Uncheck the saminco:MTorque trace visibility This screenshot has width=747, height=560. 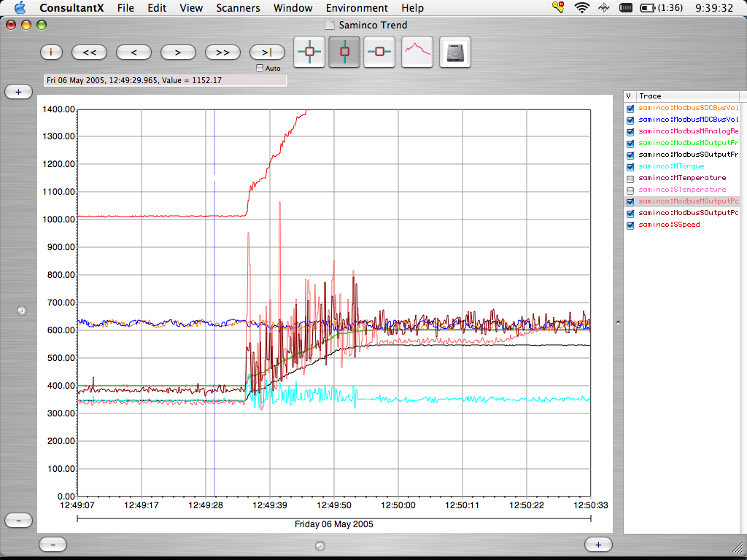pos(630,166)
